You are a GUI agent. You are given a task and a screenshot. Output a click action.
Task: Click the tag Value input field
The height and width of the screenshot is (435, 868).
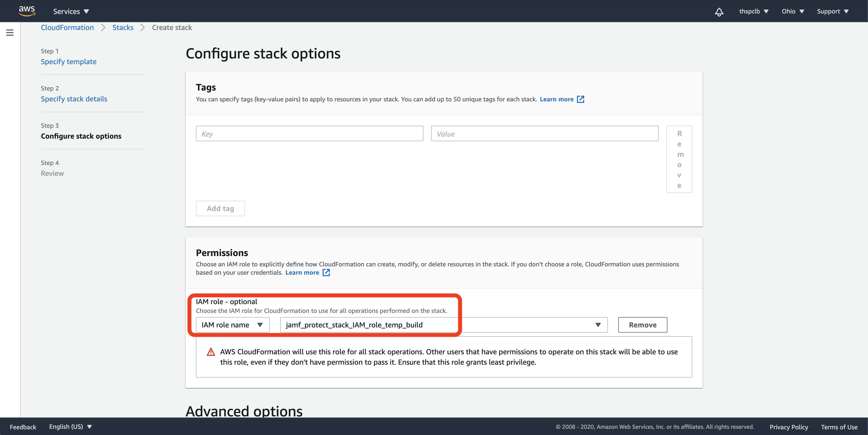[545, 133]
